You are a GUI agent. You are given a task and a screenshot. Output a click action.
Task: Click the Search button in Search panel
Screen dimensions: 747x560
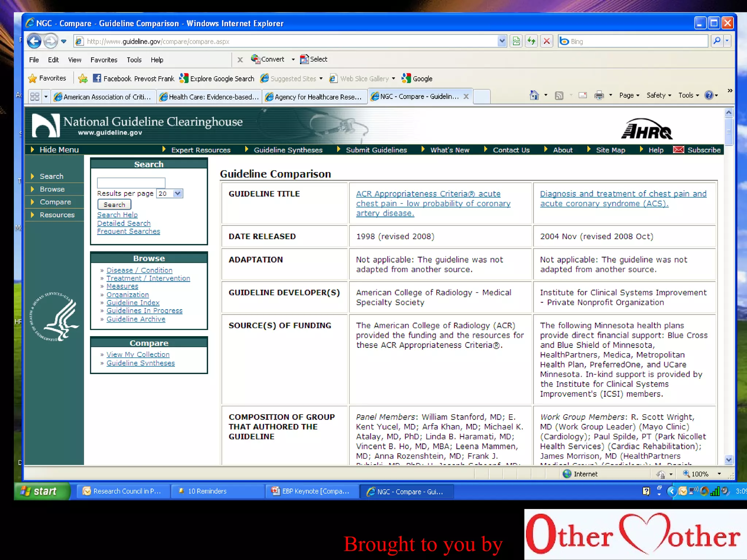coord(114,205)
